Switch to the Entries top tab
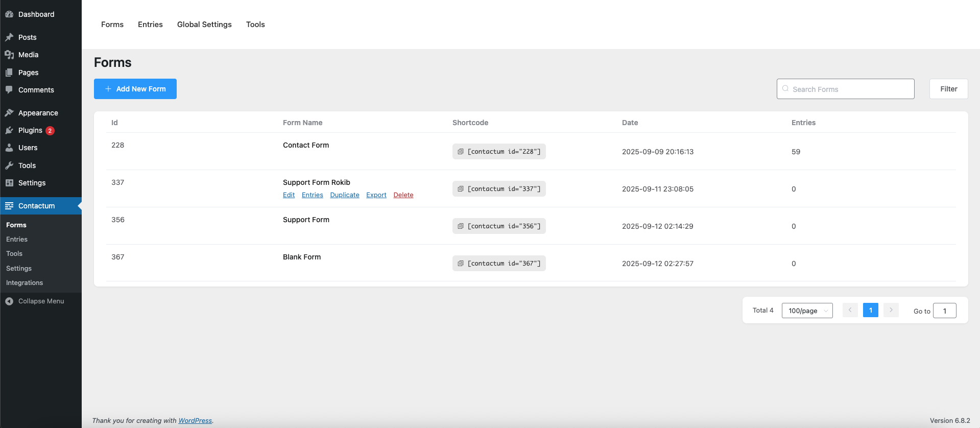Image resolution: width=980 pixels, height=428 pixels. 150,25
